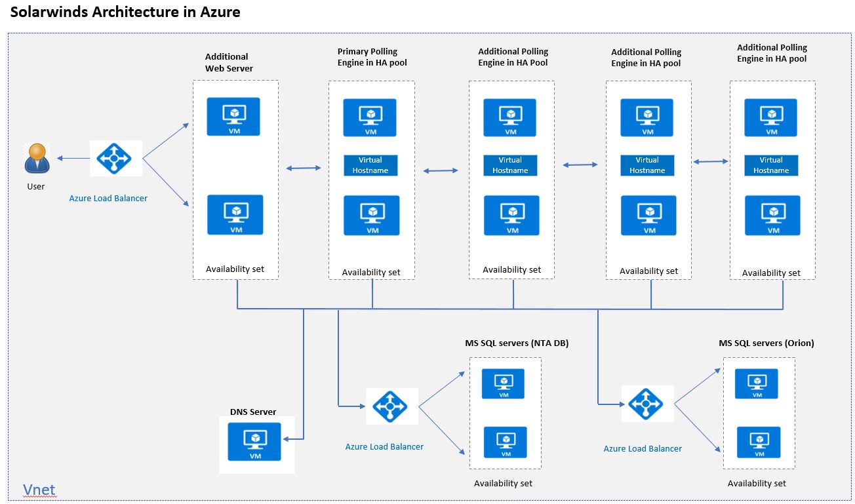Click the Solarwinds Architecture in Azure title
The width and height of the screenshot is (855, 504).
pyautogui.click(x=125, y=12)
